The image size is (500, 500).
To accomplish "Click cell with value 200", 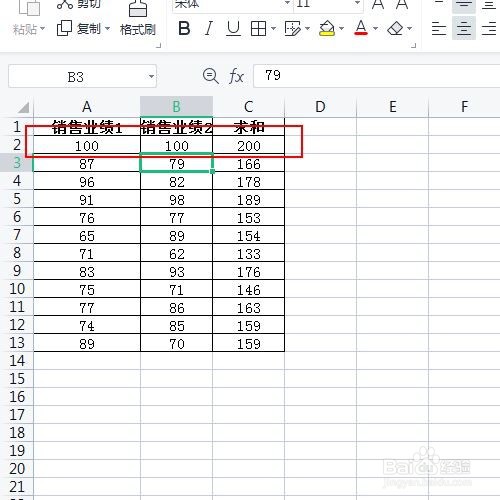I will 249,145.
